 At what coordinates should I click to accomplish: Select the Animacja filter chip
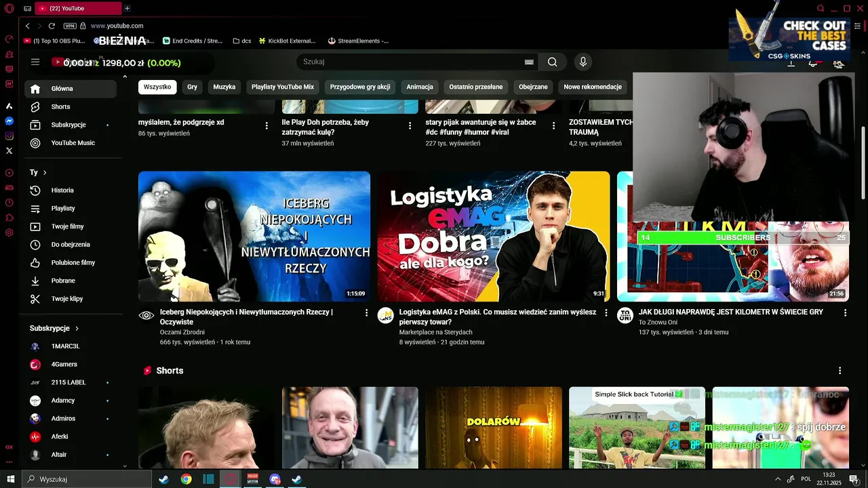coord(420,87)
